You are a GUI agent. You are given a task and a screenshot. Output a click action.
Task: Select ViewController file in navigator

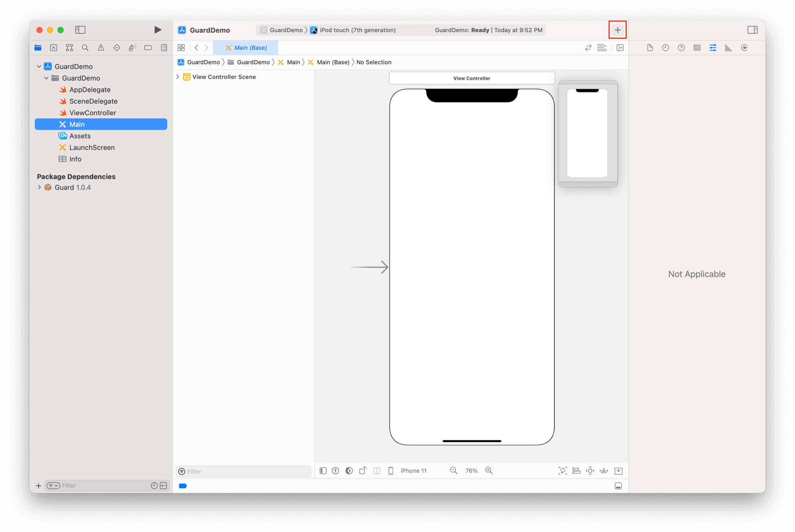point(92,113)
